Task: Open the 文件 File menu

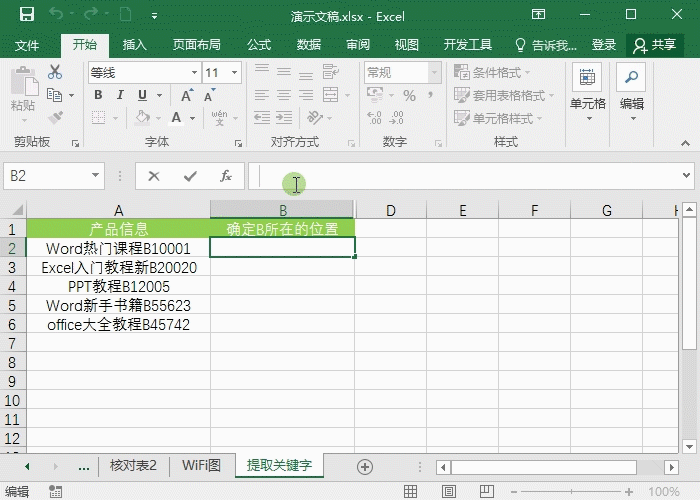Action: (27, 45)
